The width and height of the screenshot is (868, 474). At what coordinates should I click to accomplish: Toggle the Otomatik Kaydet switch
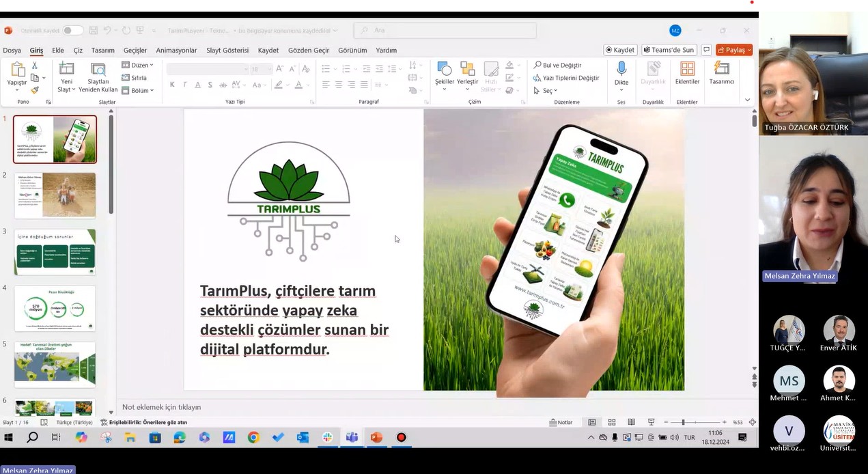click(72, 31)
